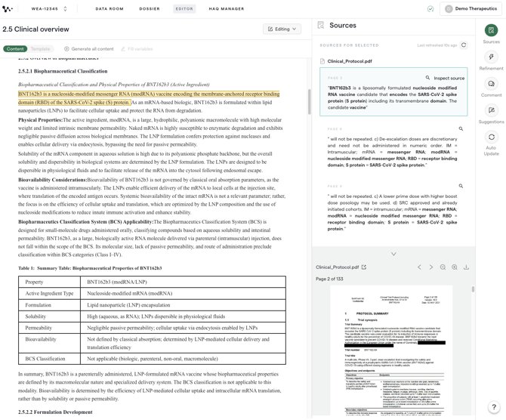Screen dimensions: 506x420
Task: Open the help question mark button
Action: [493, 406]
